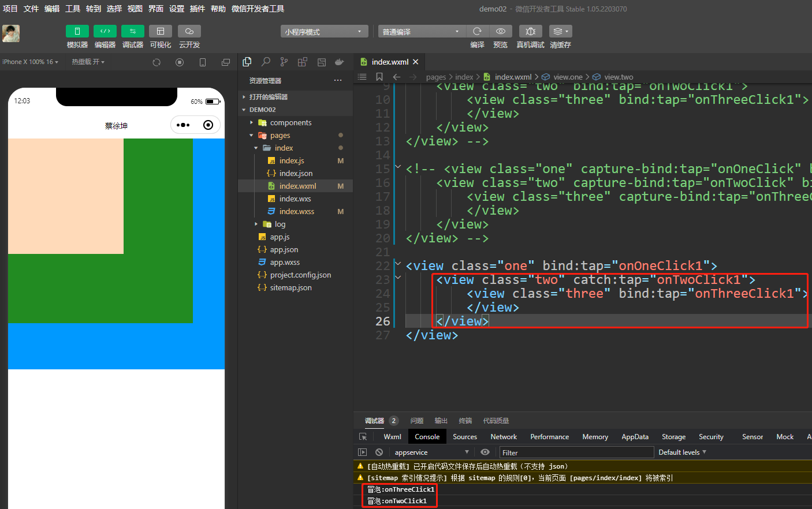Click pages in the breadcrumb path
The width and height of the screenshot is (812, 509).
(436, 77)
